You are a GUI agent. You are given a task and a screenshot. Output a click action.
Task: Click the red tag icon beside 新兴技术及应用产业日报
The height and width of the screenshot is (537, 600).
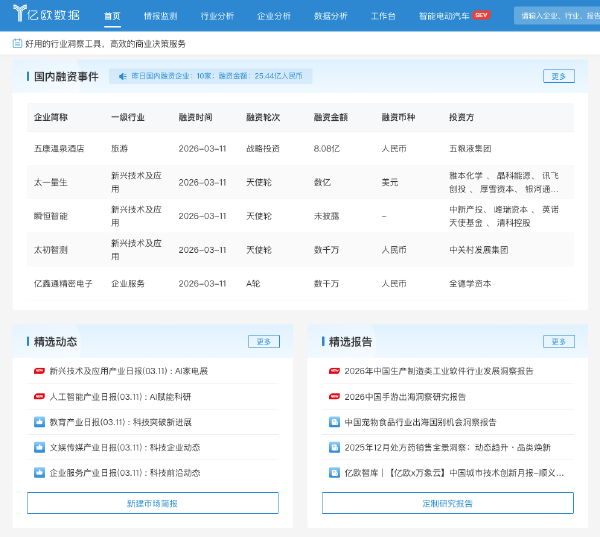pyautogui.click(x=39, y=371)
